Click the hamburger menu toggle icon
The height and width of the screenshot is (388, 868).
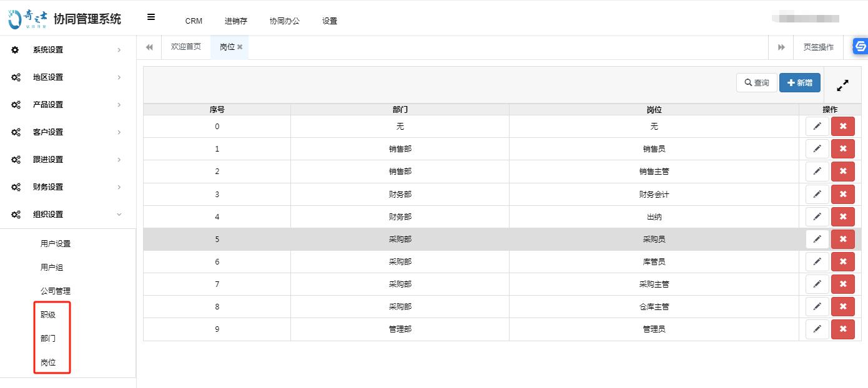point(151,17)
